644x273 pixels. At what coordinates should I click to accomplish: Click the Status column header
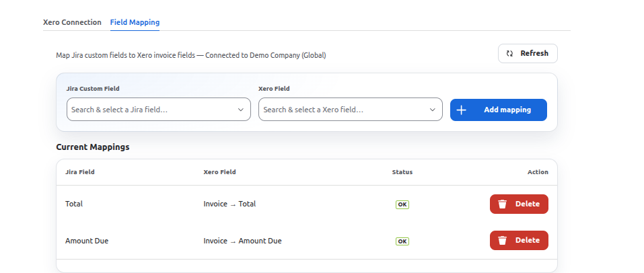(402, 172)
